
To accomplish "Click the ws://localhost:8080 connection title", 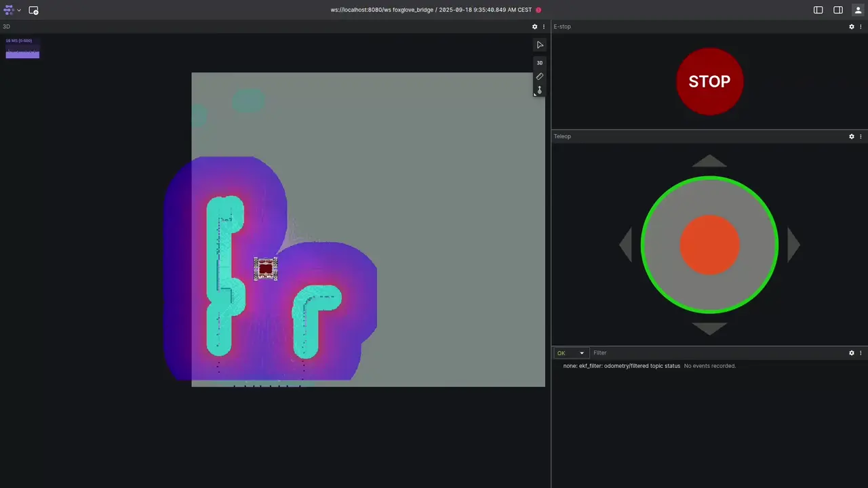I will [x=431, y=10].
